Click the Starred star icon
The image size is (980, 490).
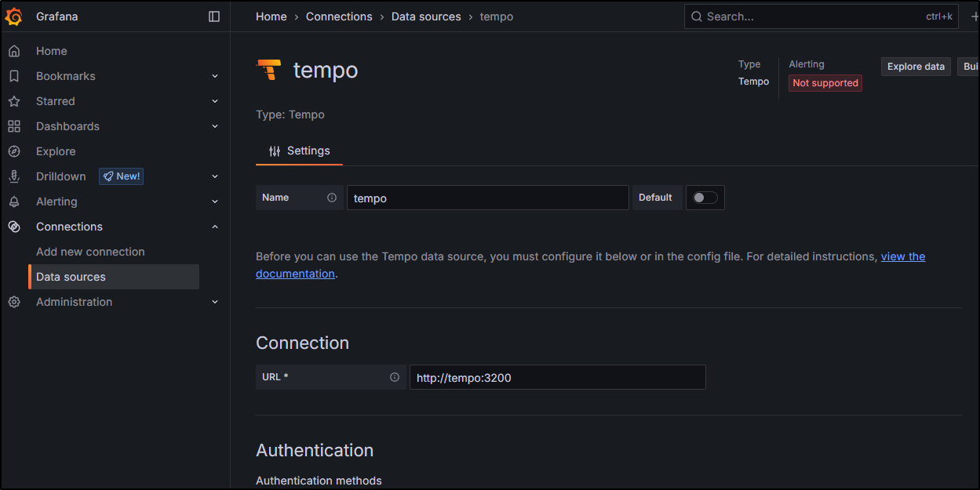point(14,101)
